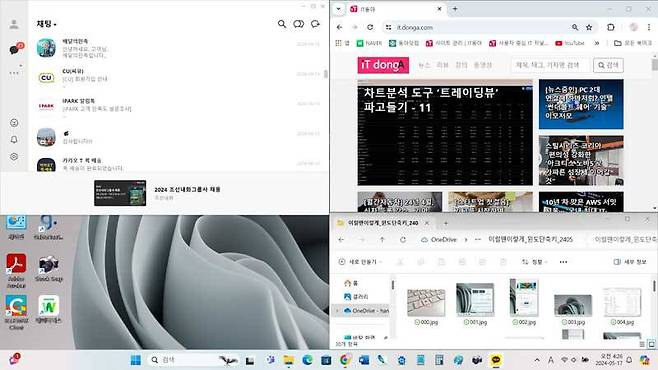Open NAVER bookmark

(x=369, y=43)
